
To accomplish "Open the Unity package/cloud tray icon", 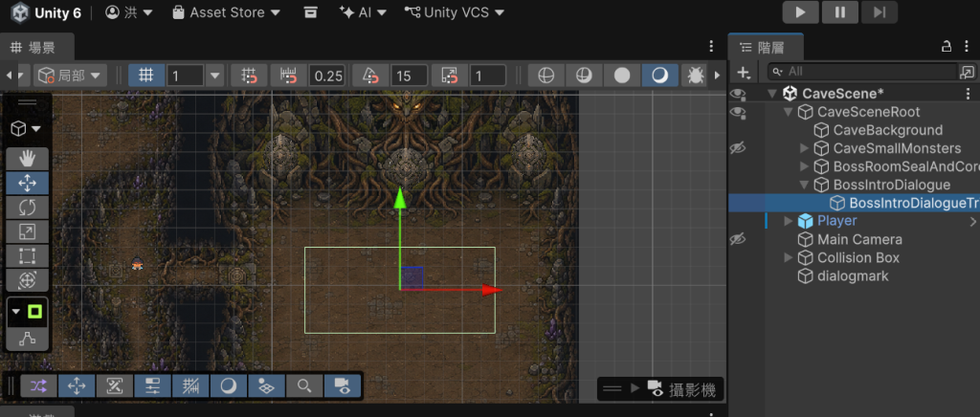I will pos(311,12).
